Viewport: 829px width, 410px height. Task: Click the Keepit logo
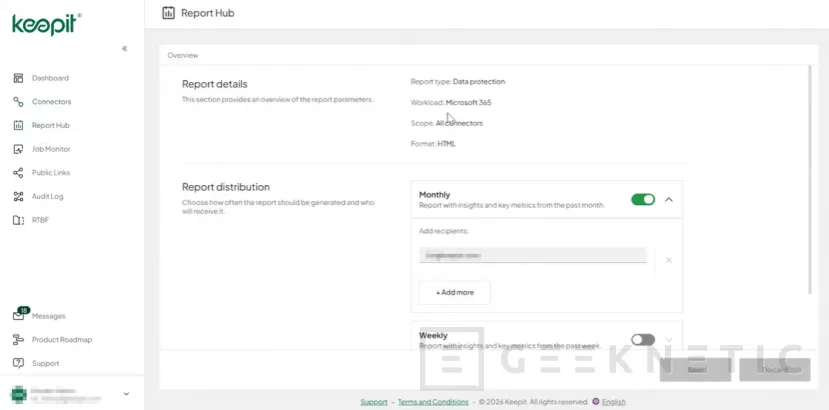click(47, 25)
